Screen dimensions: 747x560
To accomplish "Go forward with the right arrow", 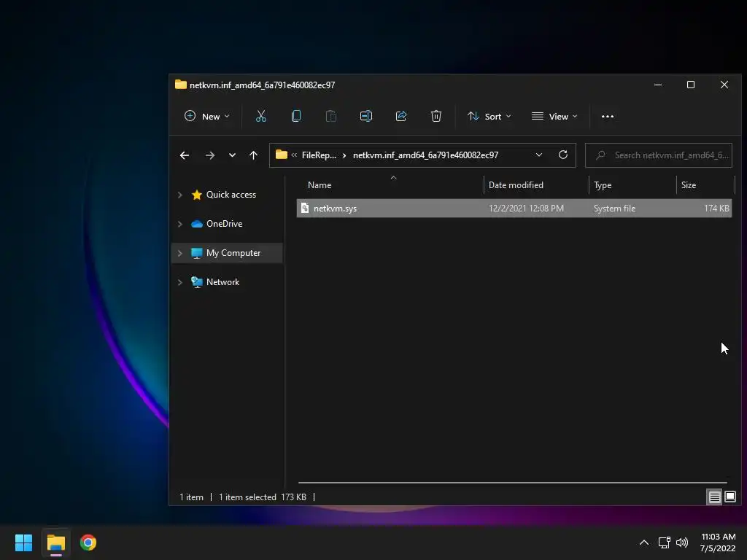I will [x=209, y=155].
